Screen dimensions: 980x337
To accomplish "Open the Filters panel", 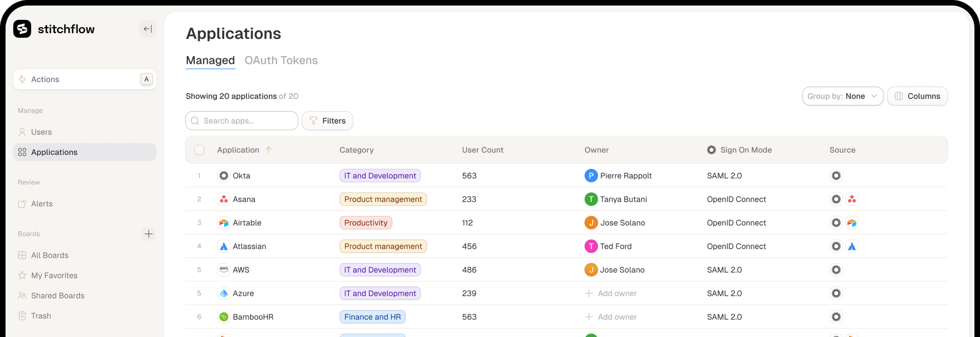I will (x=327, y=121).
